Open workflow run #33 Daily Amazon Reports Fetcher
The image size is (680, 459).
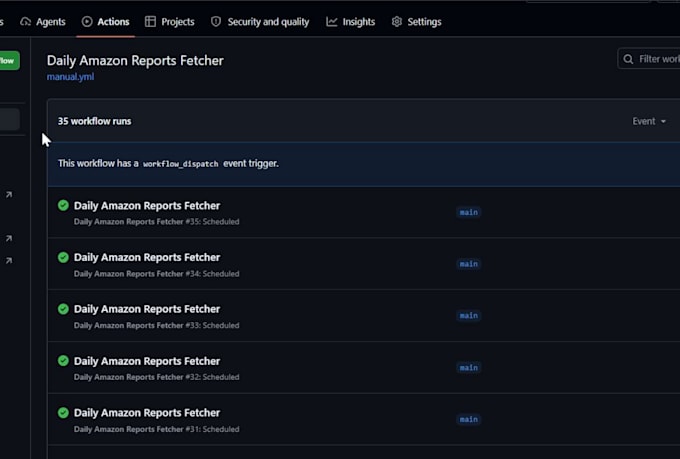point(147,309)
